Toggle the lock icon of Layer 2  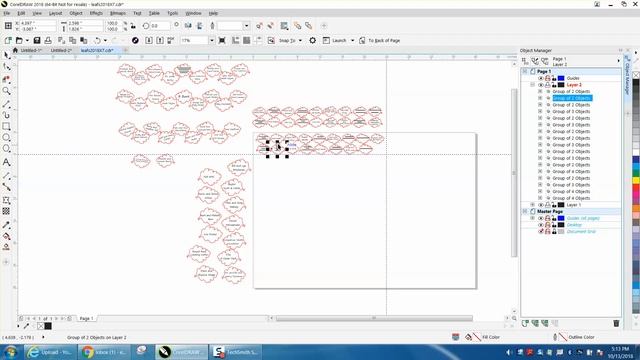pyautogui.click(x=554, y=85)
